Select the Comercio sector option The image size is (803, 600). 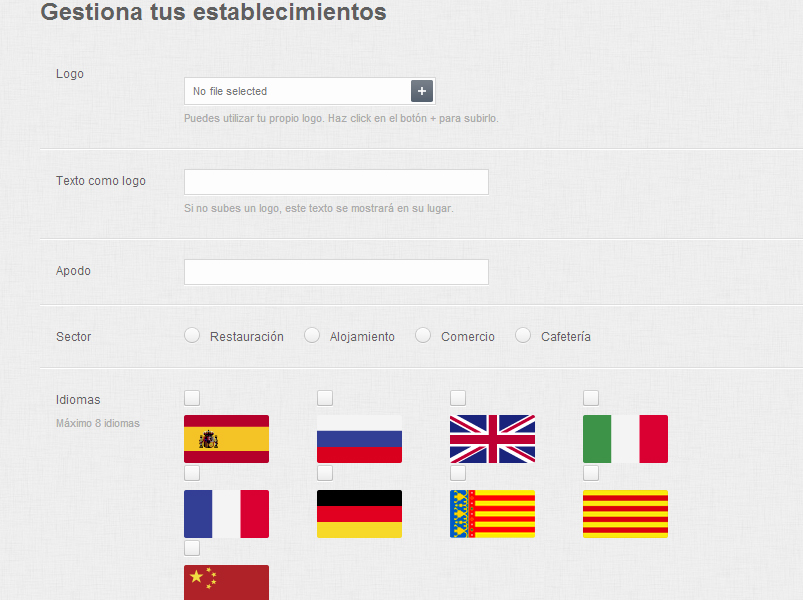423,335
